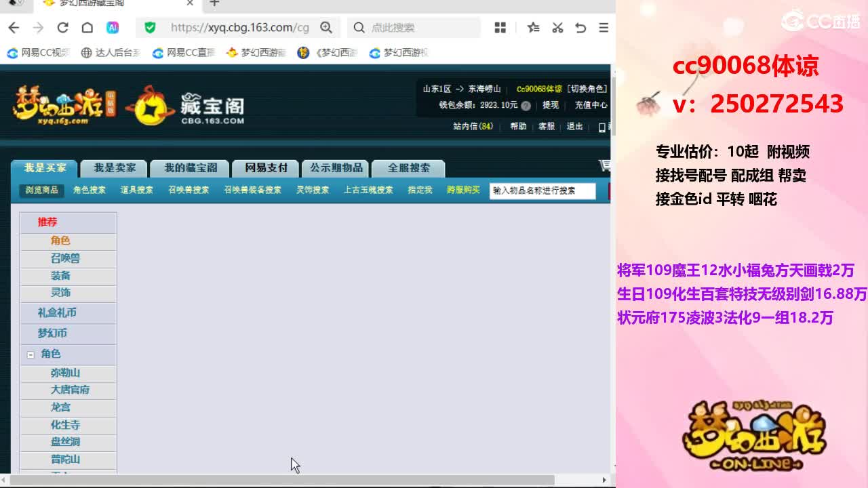Open 站内信 inbox messages link
Screen dimensions: 868x488
[x=473, y=126]
